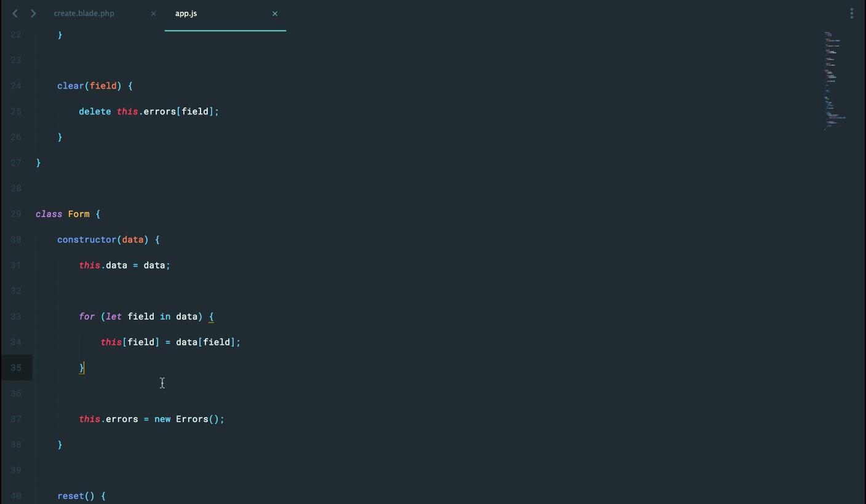866x504 pixels.
Task: Click the code minimap preview
Action: click(833, 80)
